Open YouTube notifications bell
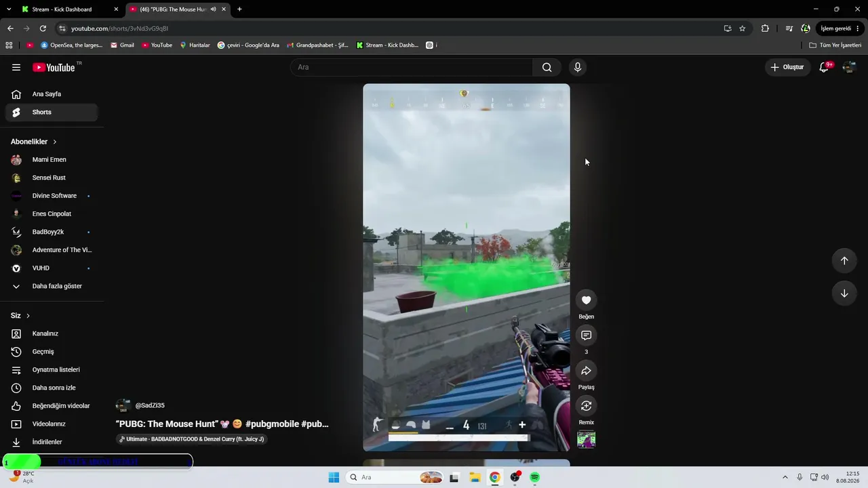The height and width of the screenshot is (488, 868). (x=824, y=67)
